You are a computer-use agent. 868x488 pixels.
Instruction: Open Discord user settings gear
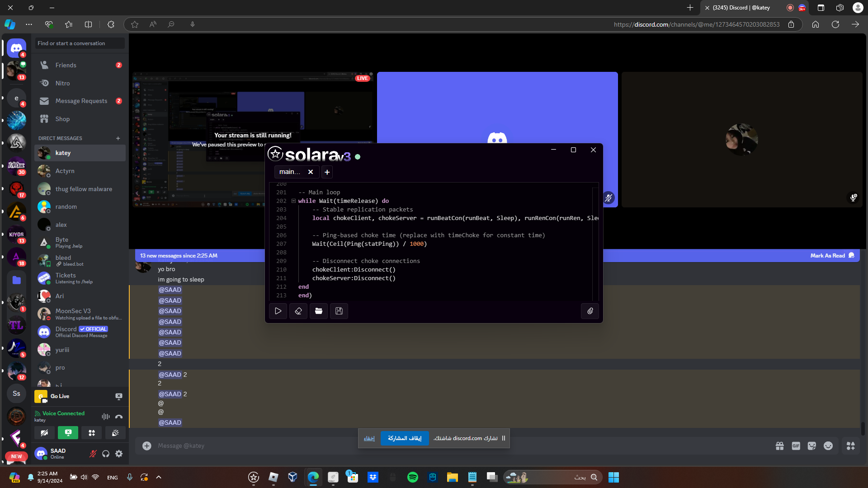point(119,454)
